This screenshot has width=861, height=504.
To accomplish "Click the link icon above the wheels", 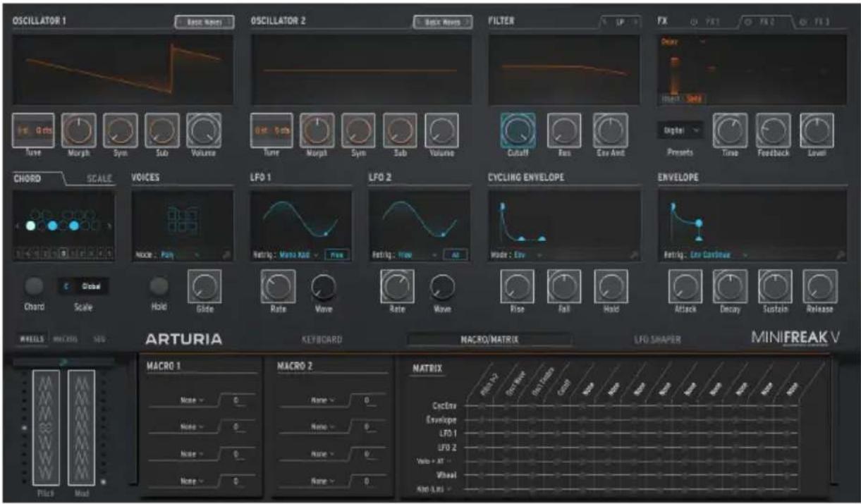I will coord(63,361).
